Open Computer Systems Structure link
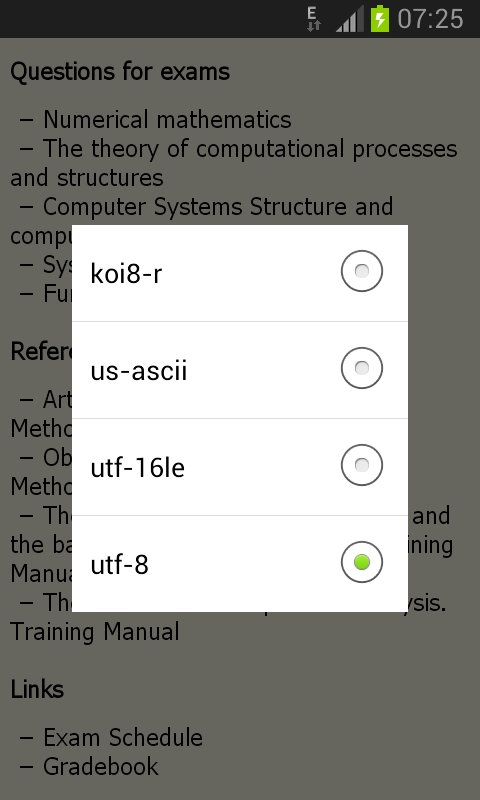Image resolution: width=480 pixels, height=800 pixels. [218, 207]
